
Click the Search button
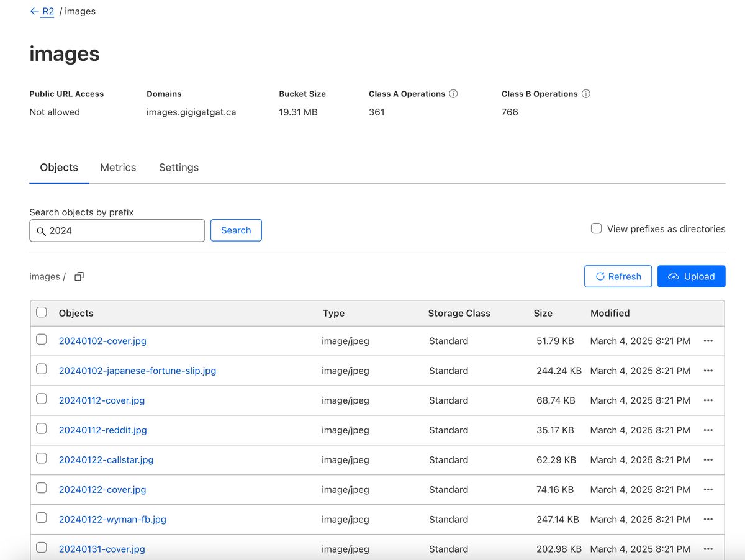[236, 230]
